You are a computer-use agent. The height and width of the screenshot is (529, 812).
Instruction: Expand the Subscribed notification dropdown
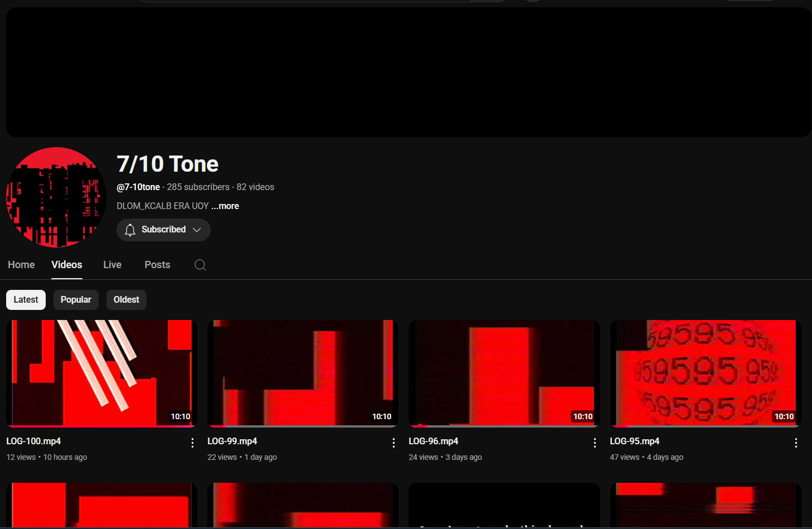[x=197, y=230]
